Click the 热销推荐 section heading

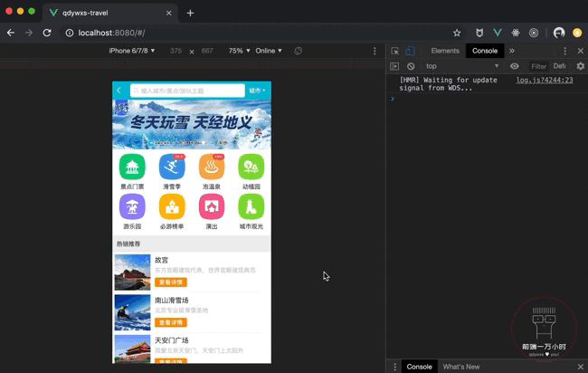128,244
